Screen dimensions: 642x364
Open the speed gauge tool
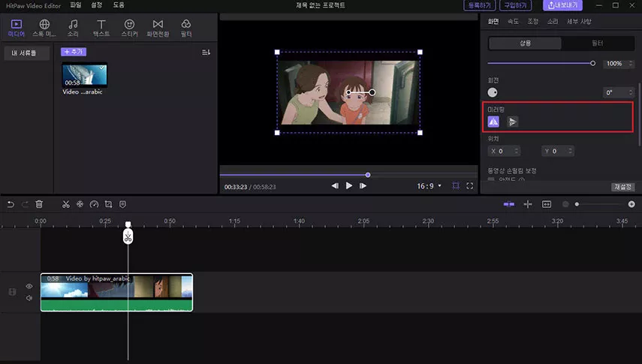tap(94, 204)
